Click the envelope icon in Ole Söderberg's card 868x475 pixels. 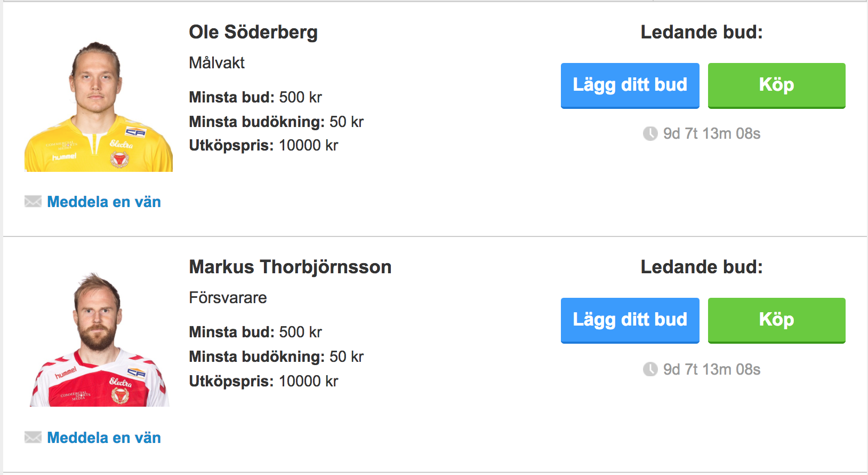coord(33,201)
